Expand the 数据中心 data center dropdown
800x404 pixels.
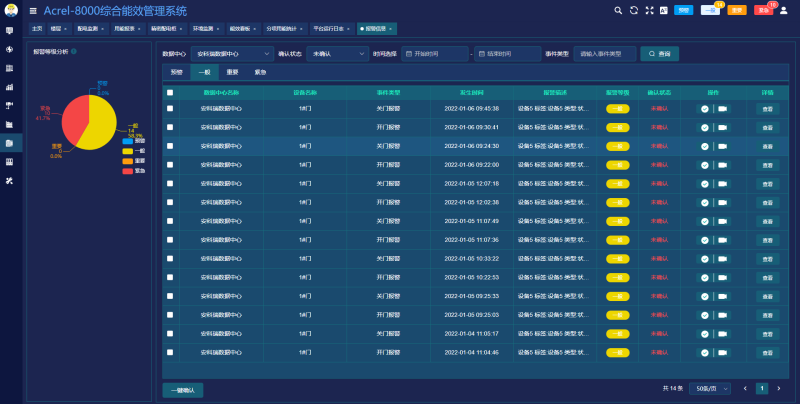tap(232, 54)
